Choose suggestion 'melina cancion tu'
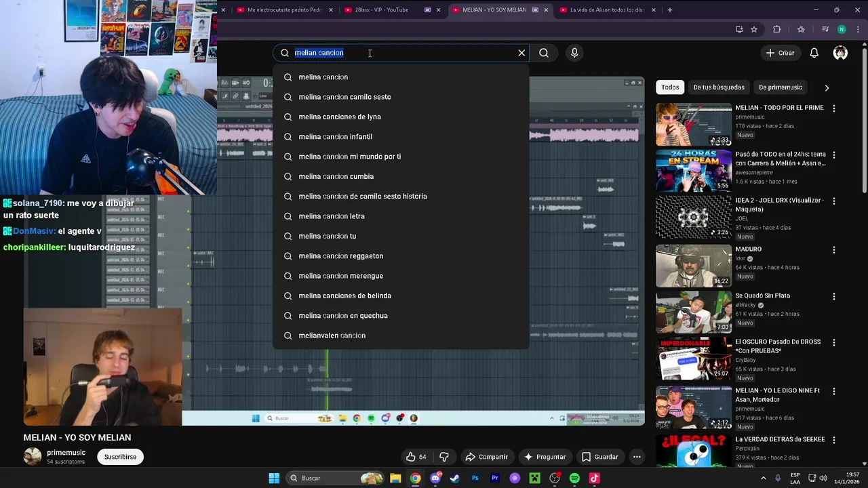The width and height of the screenshot is (868, 488). click(401, 236)
